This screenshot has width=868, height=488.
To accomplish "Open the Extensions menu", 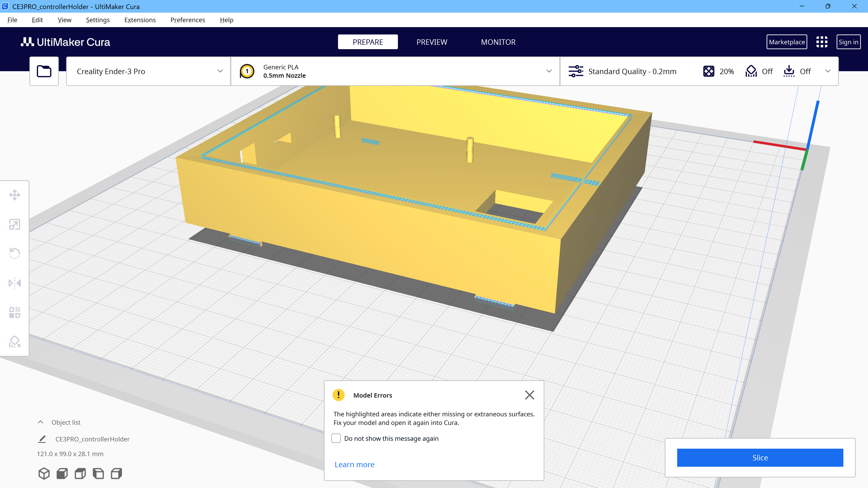I will pos(140,20).
